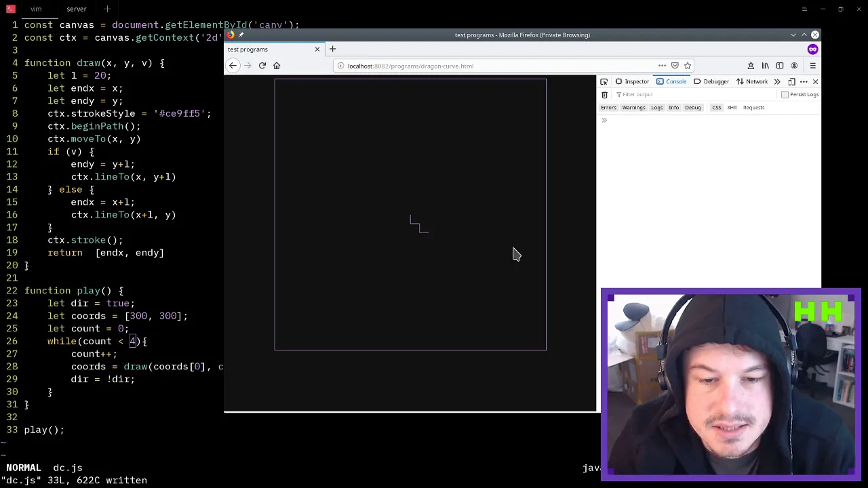Open Firefox account menu
The width and height of the screenshot is (868, 488).
click(794, 66)
